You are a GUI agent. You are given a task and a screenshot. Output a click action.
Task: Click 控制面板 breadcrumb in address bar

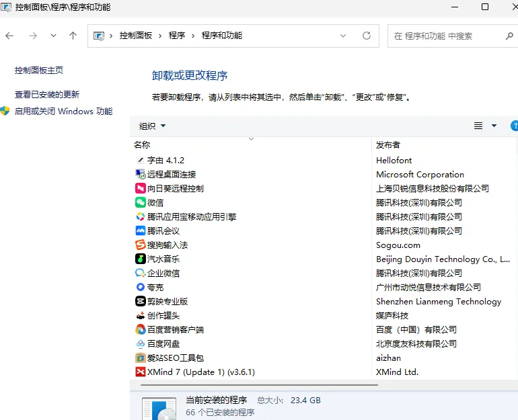136,36
